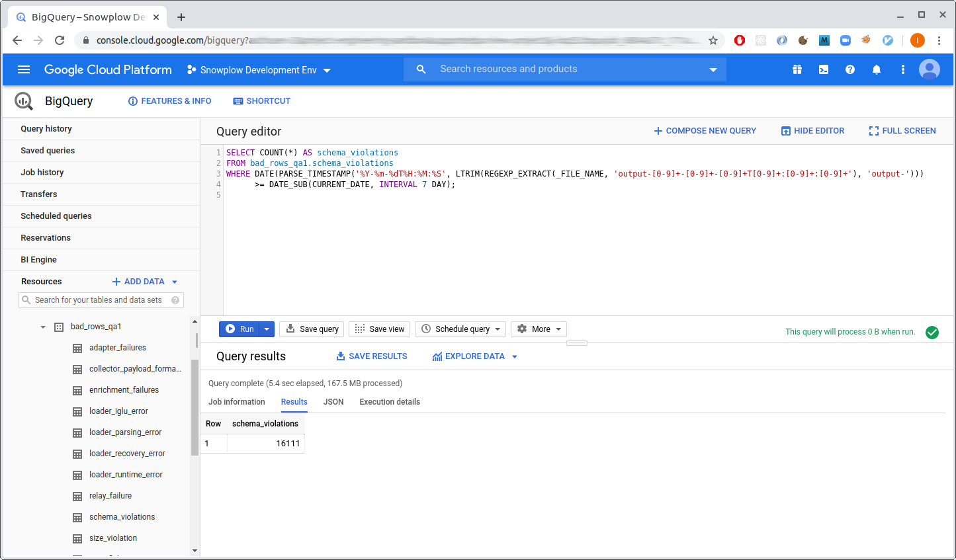The height and width of the screenshot is (560, 956).
Task: Open the Help question mark icon
Action: coord(850,69)
